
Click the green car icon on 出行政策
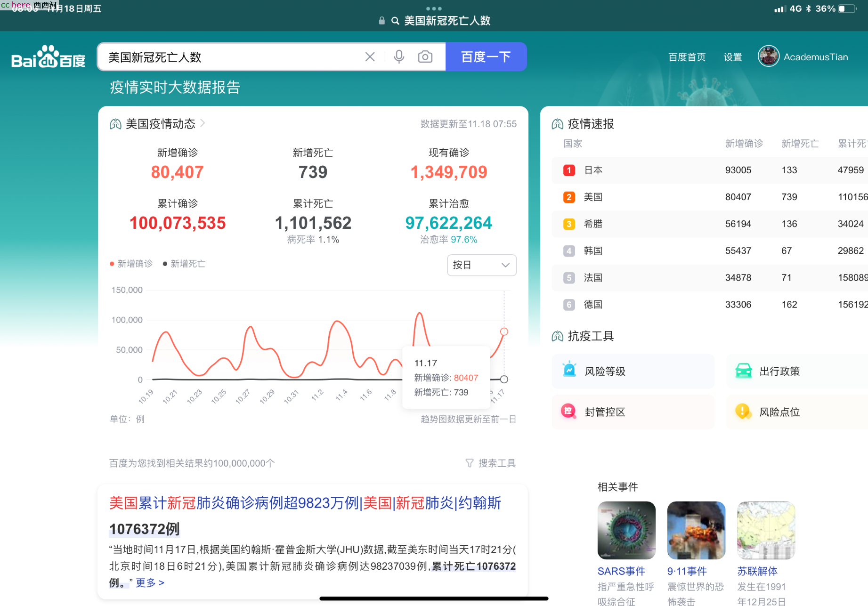pos(744,371)
